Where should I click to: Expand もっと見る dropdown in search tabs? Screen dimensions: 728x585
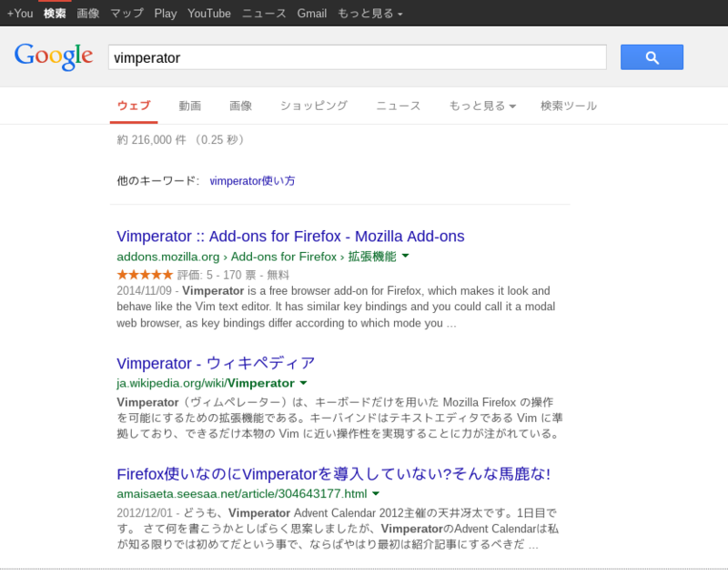482,106
